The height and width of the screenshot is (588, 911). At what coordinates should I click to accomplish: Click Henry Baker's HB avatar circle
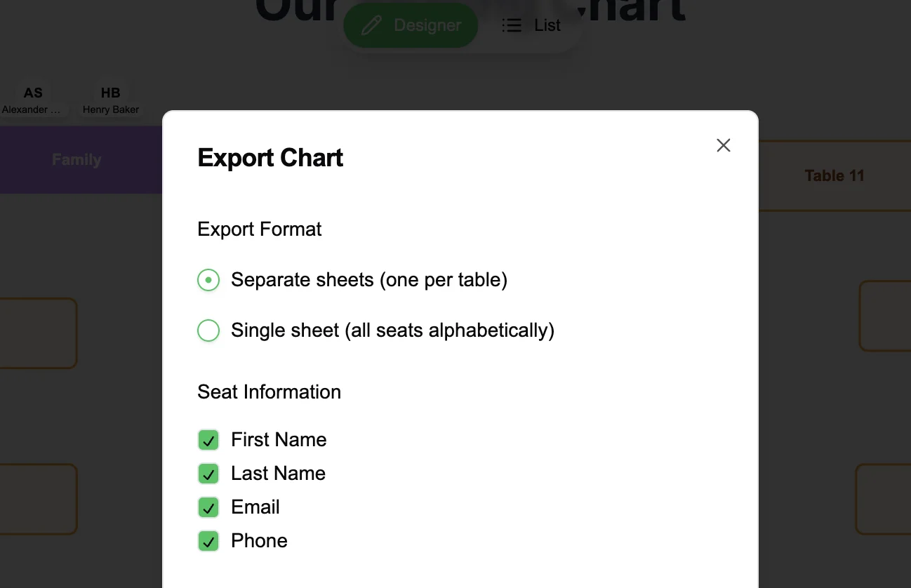[x=110, y=92]
